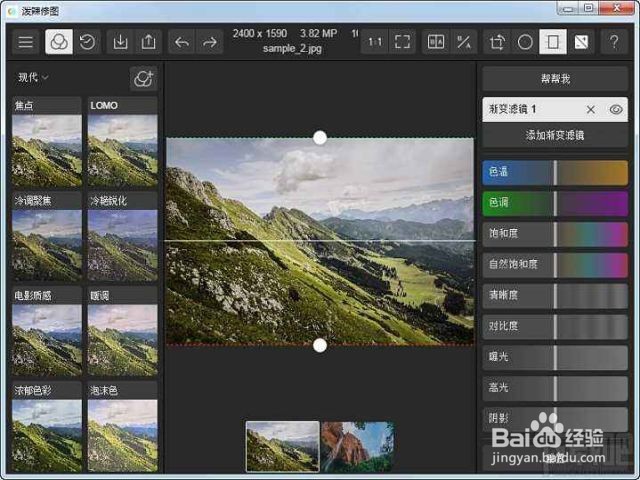Viewport: 640px width, 480px height.
Task: Click the bottom gradient handle circle
Action: (x=320, y=345)
